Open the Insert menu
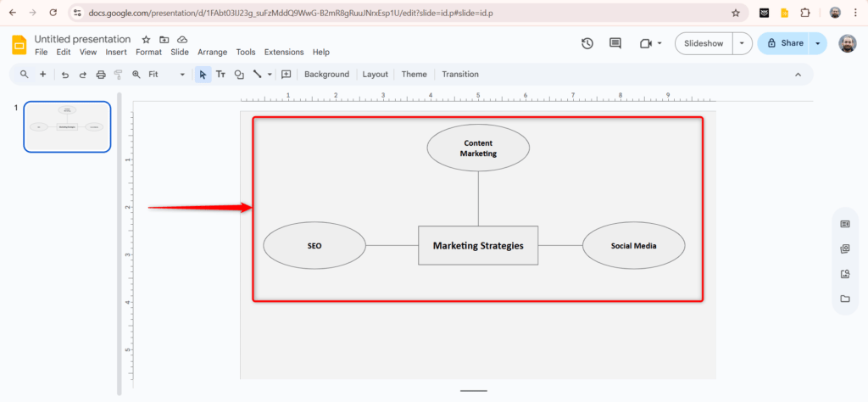 pyautogui.click(x=116, y=52)
